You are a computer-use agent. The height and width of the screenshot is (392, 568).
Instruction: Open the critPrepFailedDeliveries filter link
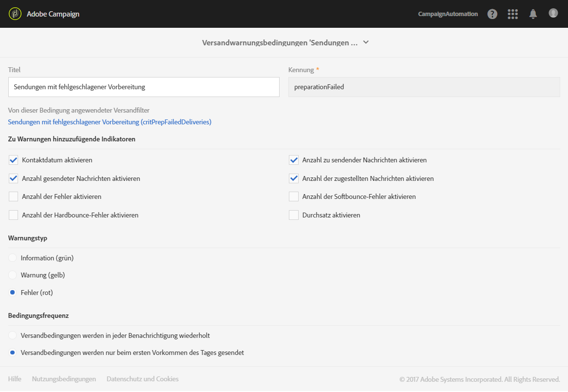[110, 122]
